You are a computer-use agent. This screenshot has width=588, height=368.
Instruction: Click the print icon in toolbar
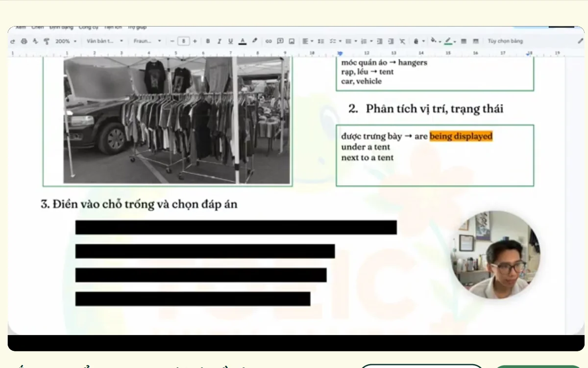pos(24,41)
